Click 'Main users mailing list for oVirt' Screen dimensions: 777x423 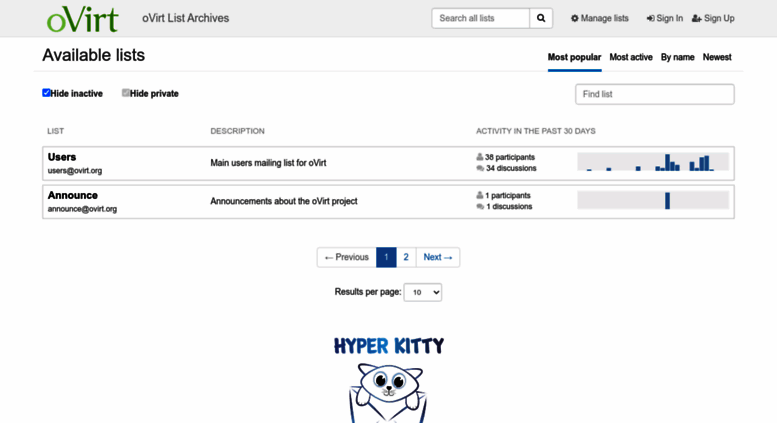click(x=268, y=163)
